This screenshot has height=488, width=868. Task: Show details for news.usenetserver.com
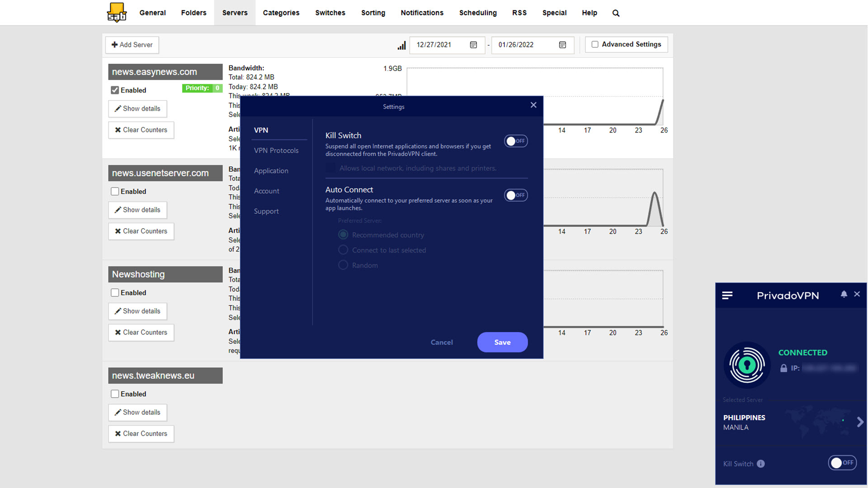coord(137,210)
